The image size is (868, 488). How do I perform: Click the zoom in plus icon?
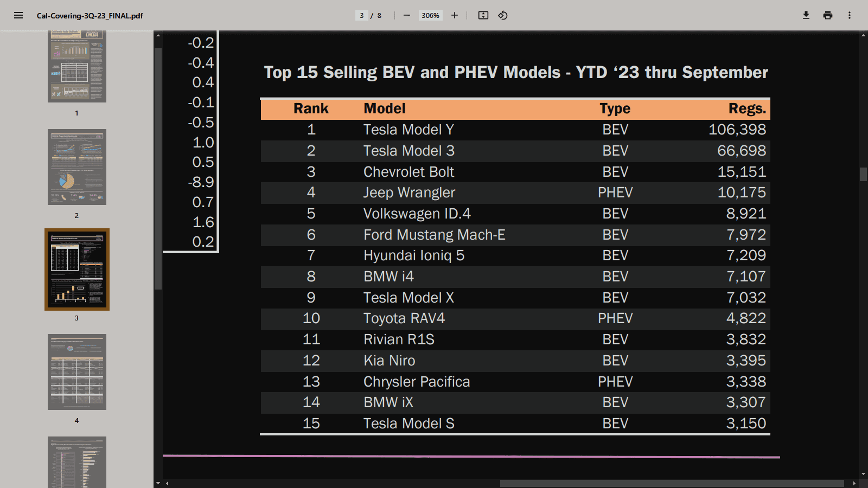455,15
